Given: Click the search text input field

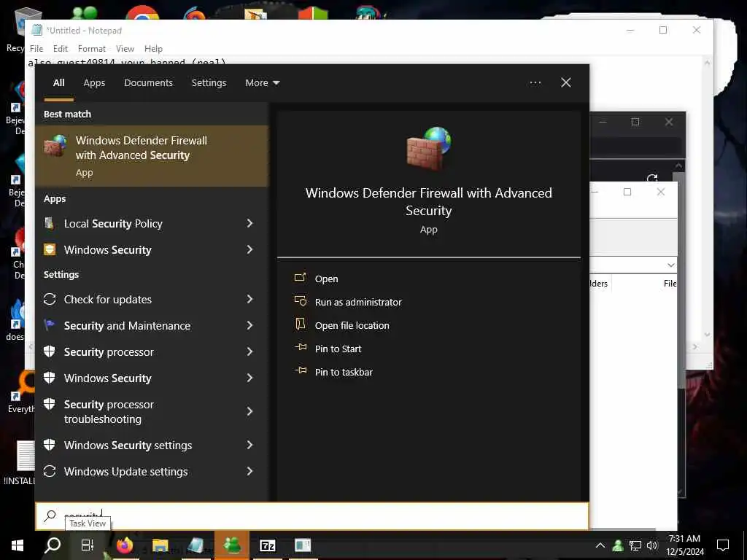Looking at the screenshot, I should coord(312,516).
